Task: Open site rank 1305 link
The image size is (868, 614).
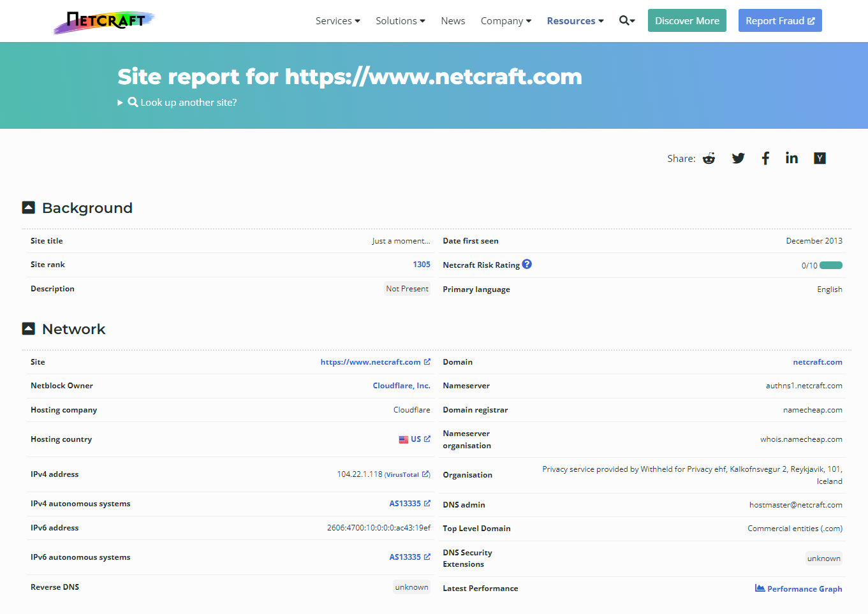Action: [x=422, y=265]
